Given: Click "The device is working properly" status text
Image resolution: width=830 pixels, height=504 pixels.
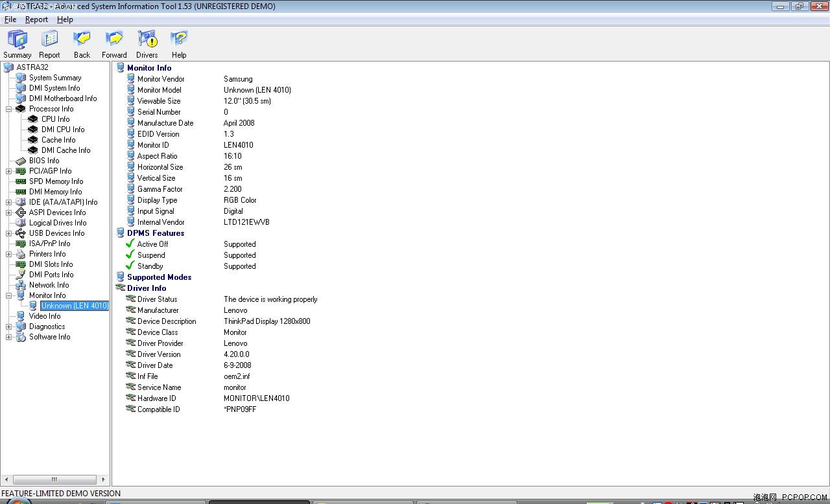Looking at the screenshot, I should [x=270, y=299].
